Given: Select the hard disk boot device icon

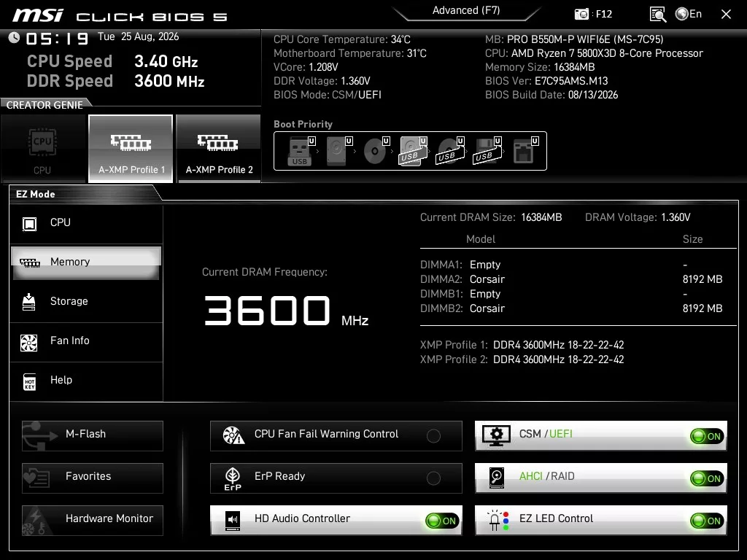Looking at the screenshot, I should coord(337,151).
